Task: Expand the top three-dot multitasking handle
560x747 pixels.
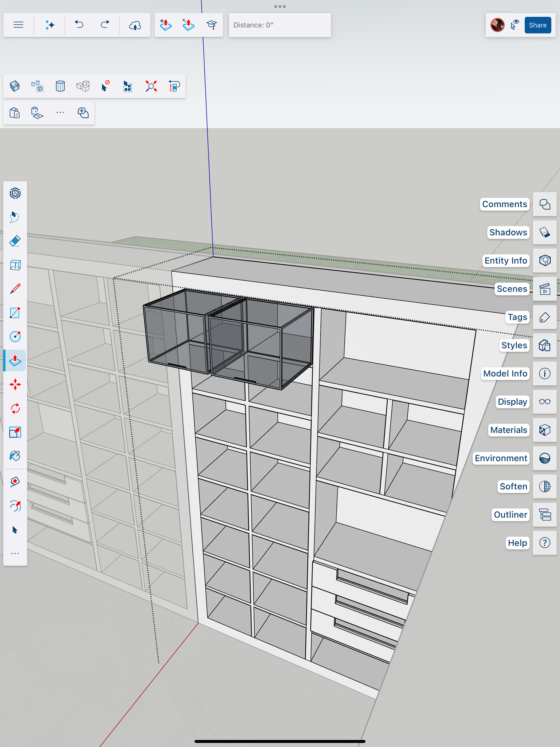Action: [x=280, y=6]
